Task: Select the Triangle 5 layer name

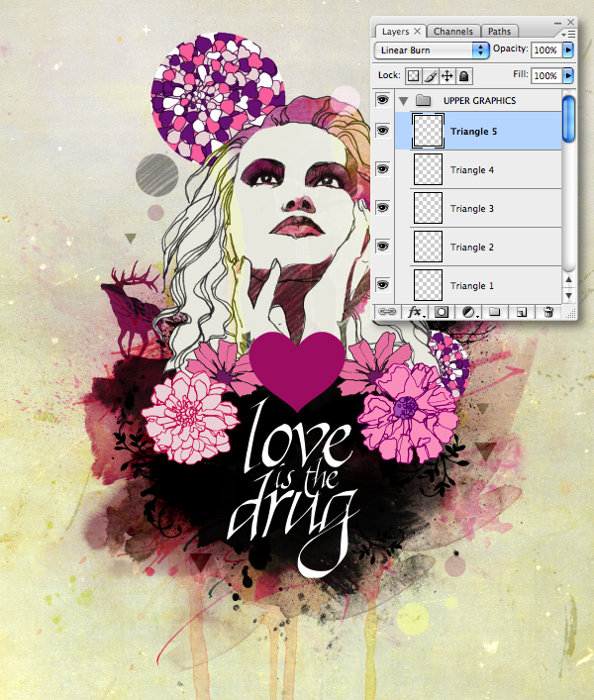Action: [473, 132]
